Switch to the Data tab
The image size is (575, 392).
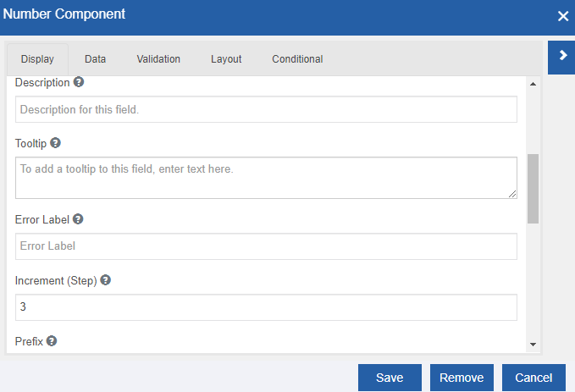tap(96, 59)
